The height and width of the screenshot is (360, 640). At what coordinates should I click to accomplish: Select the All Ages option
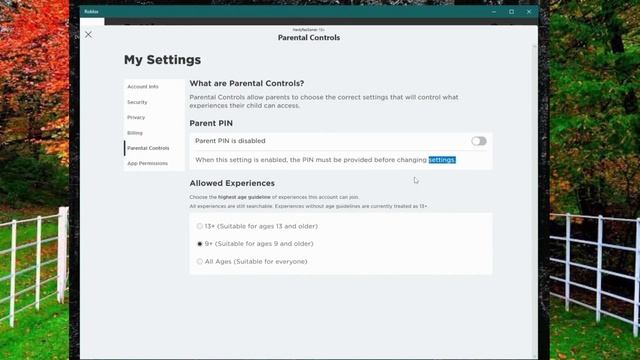click(x=200, y=262)
